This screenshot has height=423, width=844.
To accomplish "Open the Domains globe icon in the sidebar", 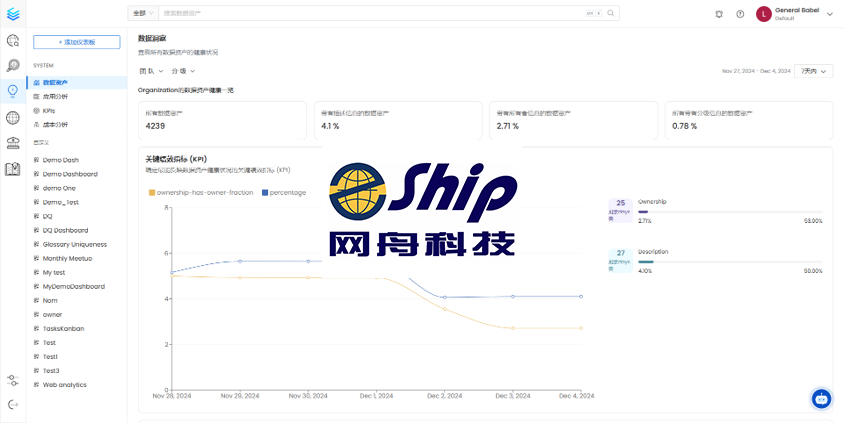I will 13,117.
